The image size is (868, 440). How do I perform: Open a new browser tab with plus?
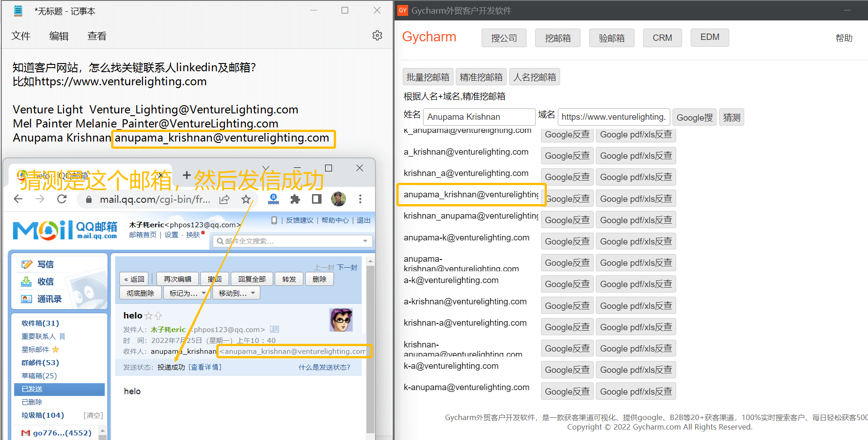pos(186,175)
